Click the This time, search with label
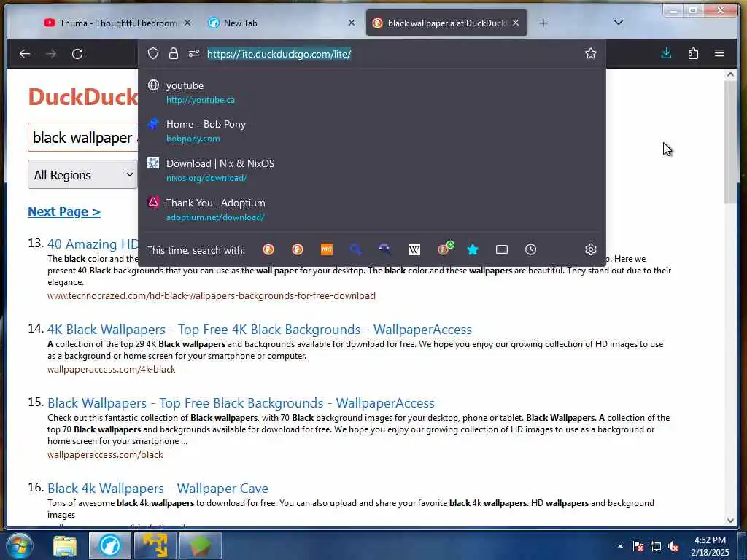This screenshot has width=747, height=560. (196, 250)
